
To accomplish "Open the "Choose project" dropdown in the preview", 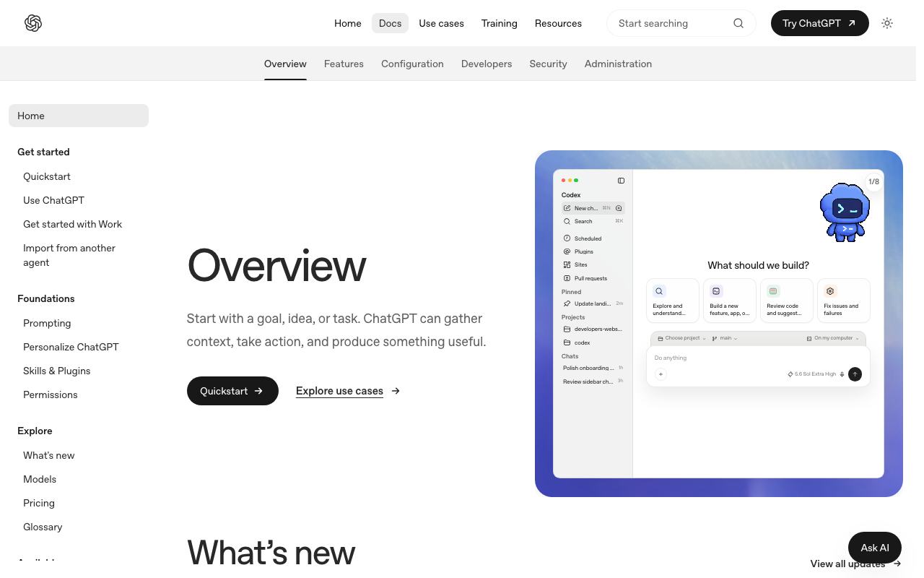I will click(x=681, y=338).
